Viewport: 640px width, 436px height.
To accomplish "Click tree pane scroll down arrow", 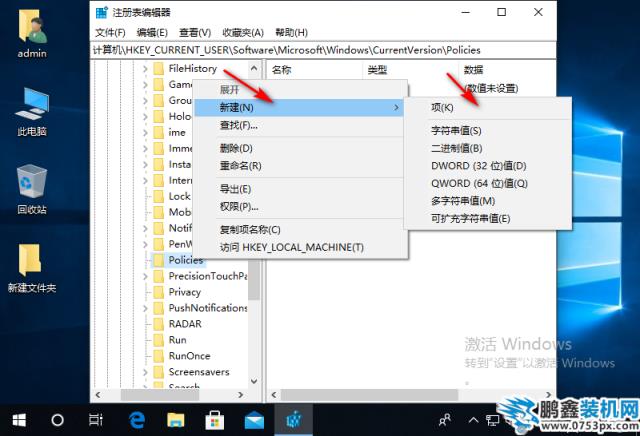I will click(254, 381).
